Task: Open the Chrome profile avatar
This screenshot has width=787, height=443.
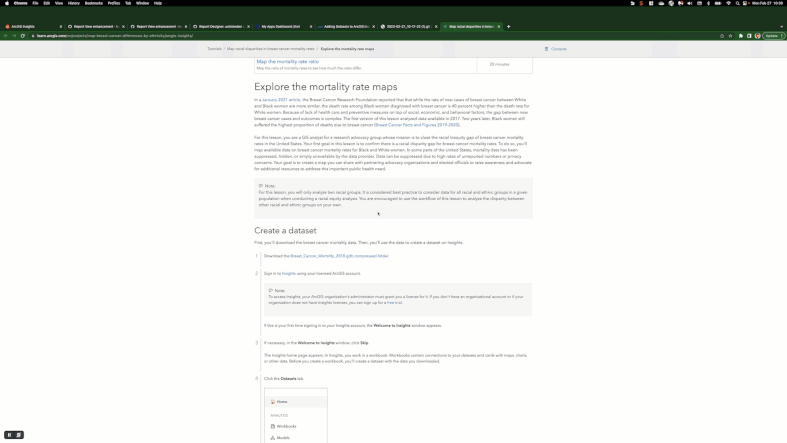Action: [x=757, y=36]
